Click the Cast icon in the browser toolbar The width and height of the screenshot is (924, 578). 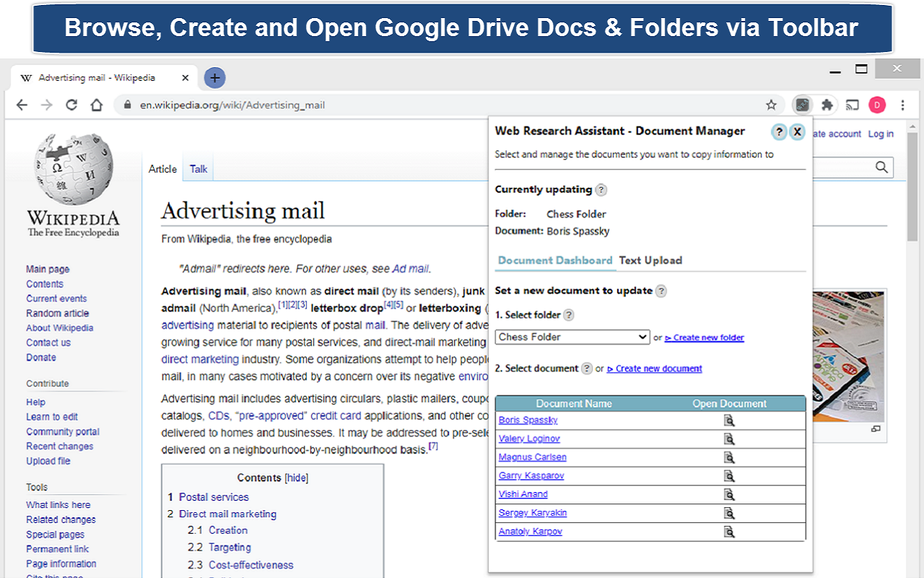coord(852,105)
